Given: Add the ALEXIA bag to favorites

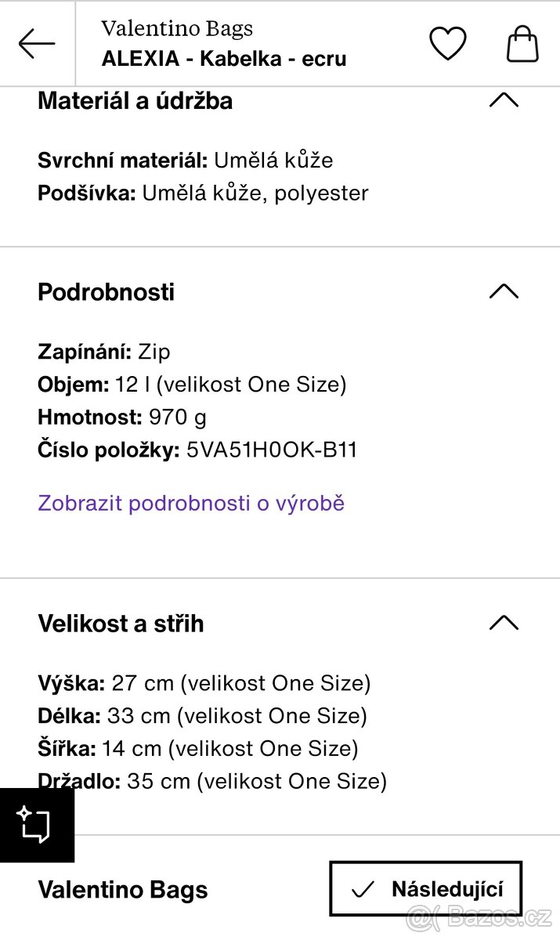Looking at the screenshot, I should pyautogui.click(x=446, y=44).
